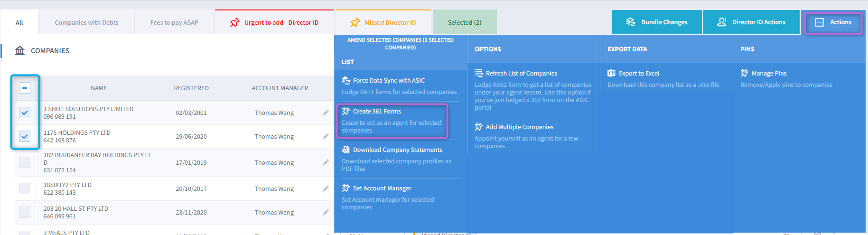Screen dimensions: 868x235
Task: Click pencil icon for 1 SHOT SOLUTIONS row
Action: (326, 113)
